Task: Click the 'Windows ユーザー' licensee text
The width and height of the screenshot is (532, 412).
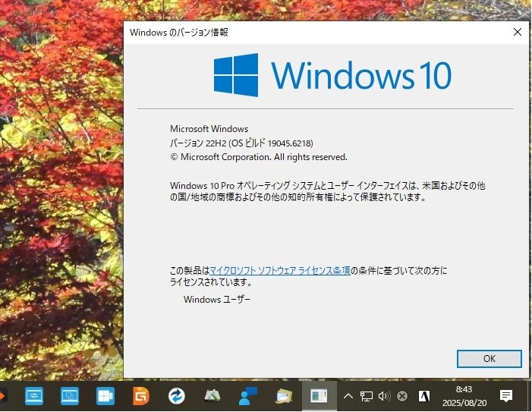Action: tap(217, 300)
